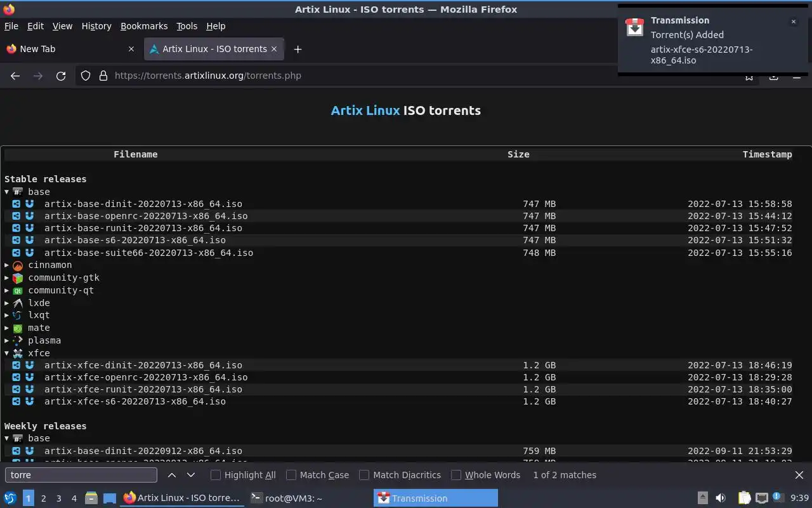This screenshot has height=508, width=812.
Task: Click the Timestamp column header
Action: (767, 154)
